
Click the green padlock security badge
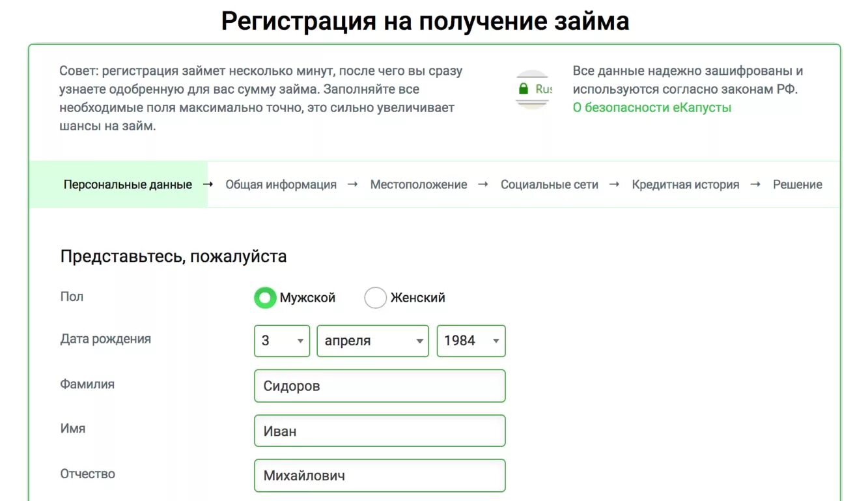coord(534,89)
